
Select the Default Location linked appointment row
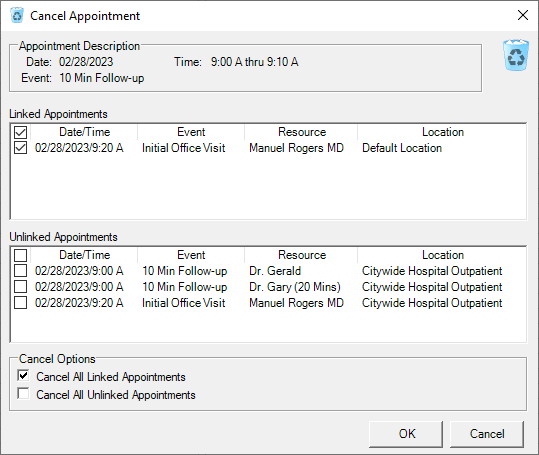(268, 148)
